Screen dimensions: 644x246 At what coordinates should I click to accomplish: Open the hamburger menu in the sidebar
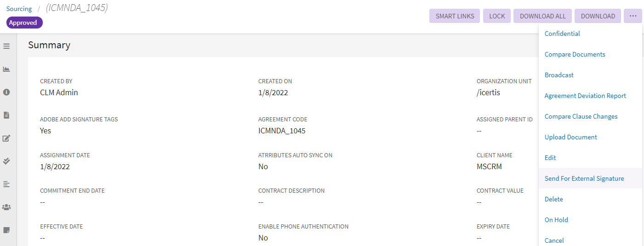click(6, 46)
